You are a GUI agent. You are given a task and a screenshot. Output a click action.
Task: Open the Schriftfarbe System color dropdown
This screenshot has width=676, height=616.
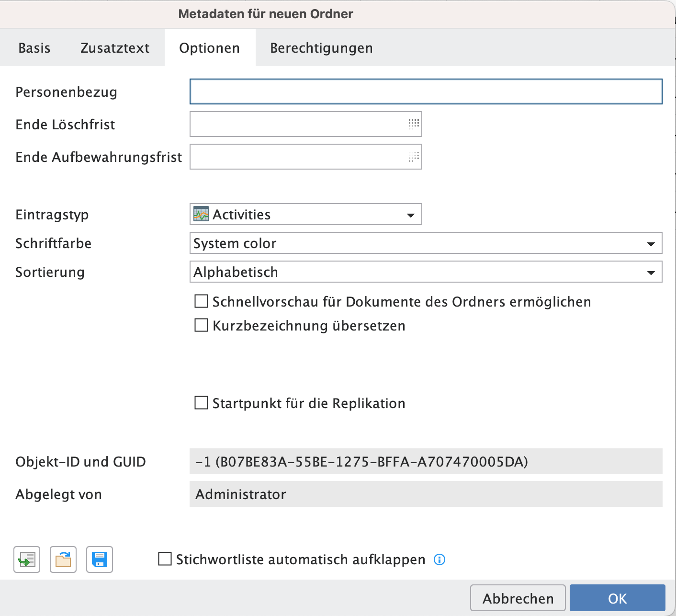coord(651,244)
